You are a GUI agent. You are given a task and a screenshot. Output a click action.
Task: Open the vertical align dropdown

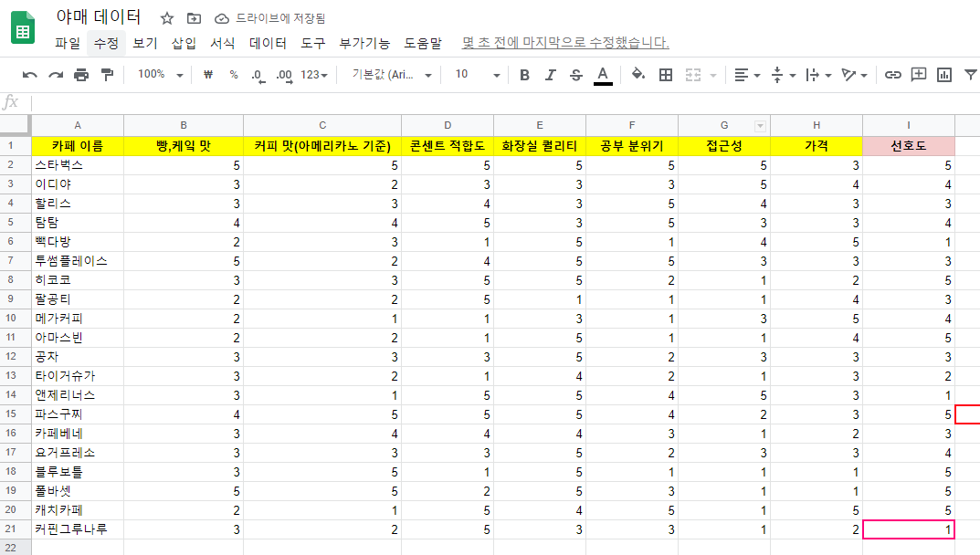[783, 75]
